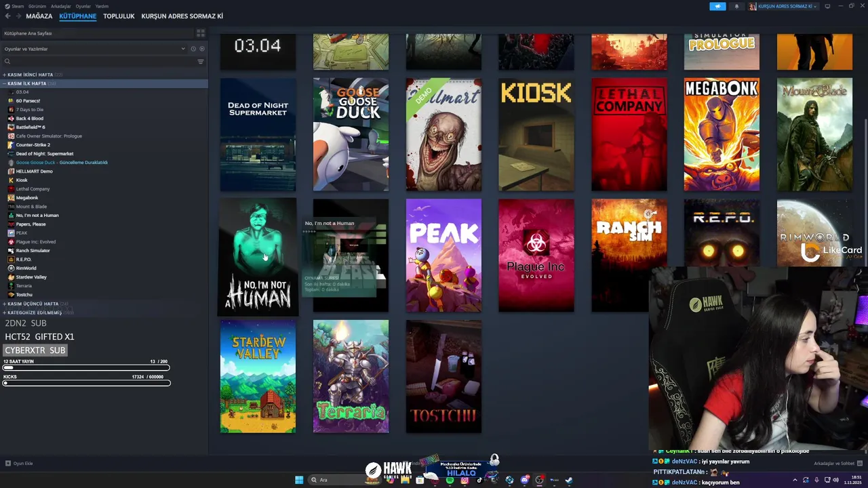
Task: Open Instagram from taskbar
Action: point(465,480)
